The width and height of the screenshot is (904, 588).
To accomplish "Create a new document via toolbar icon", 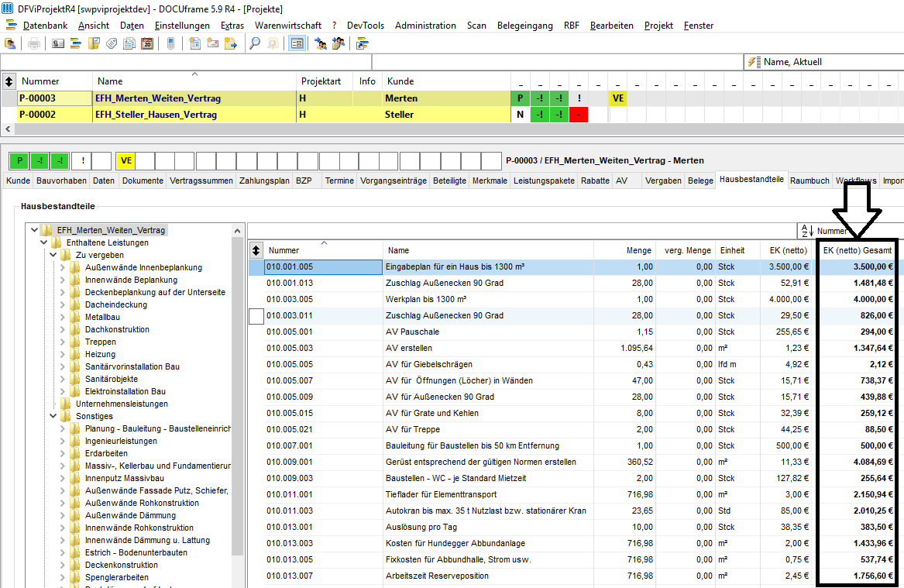I will [195, 44].
